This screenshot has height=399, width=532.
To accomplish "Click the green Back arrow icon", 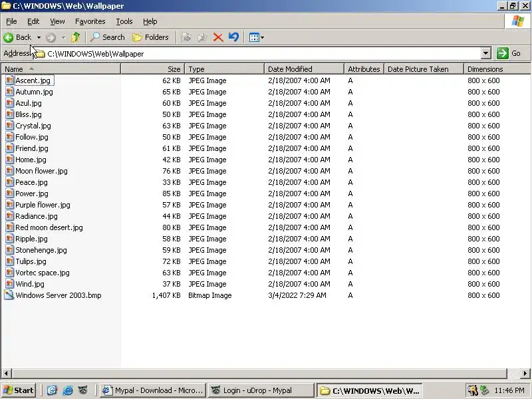I will click(9, 37).
